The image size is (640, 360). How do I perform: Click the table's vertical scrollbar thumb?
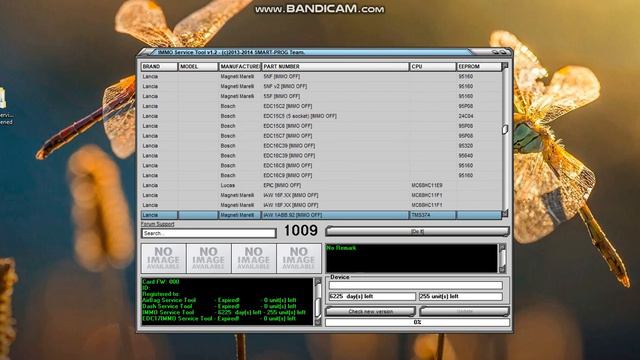coord(505,129)
